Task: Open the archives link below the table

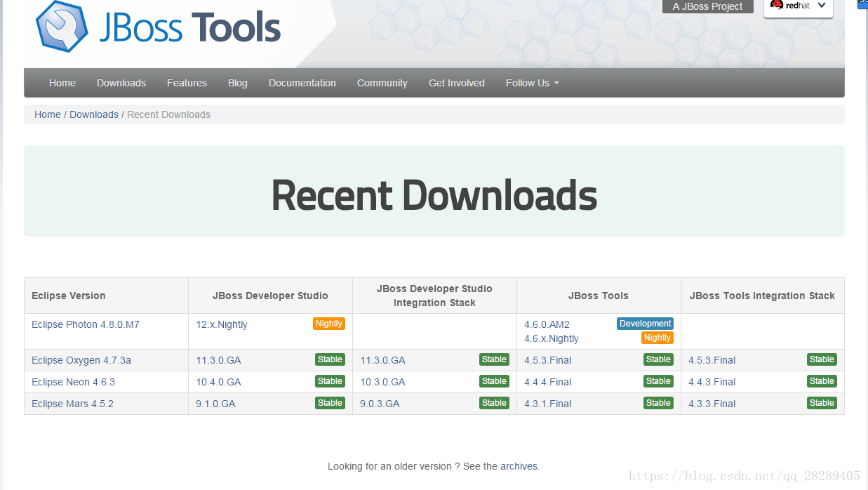Action: pos(519,466)
